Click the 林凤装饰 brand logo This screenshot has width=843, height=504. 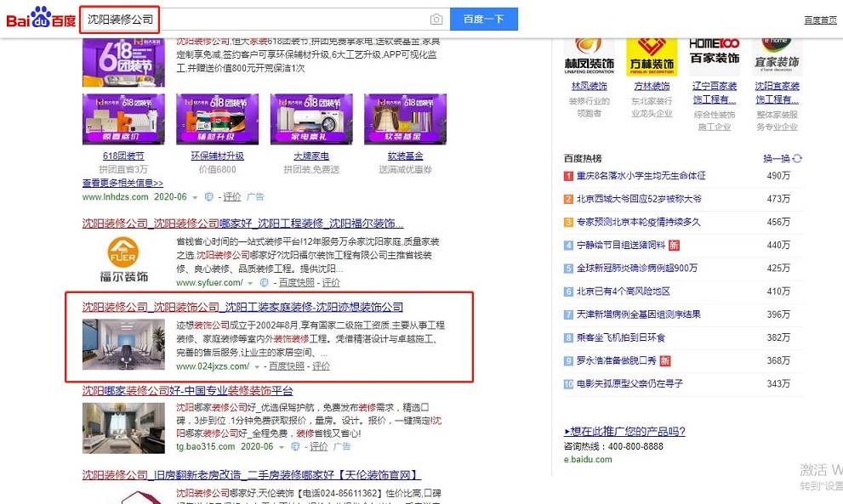pos(590,58)
